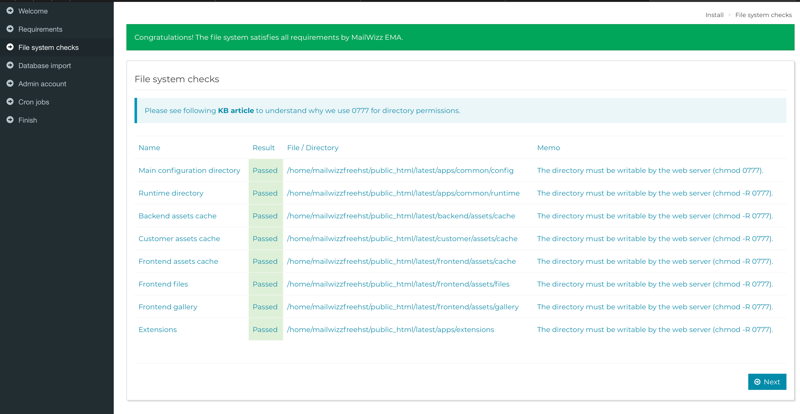
Task: Open the KB article link
Action: pyautogui.click(x=236, y=110)
